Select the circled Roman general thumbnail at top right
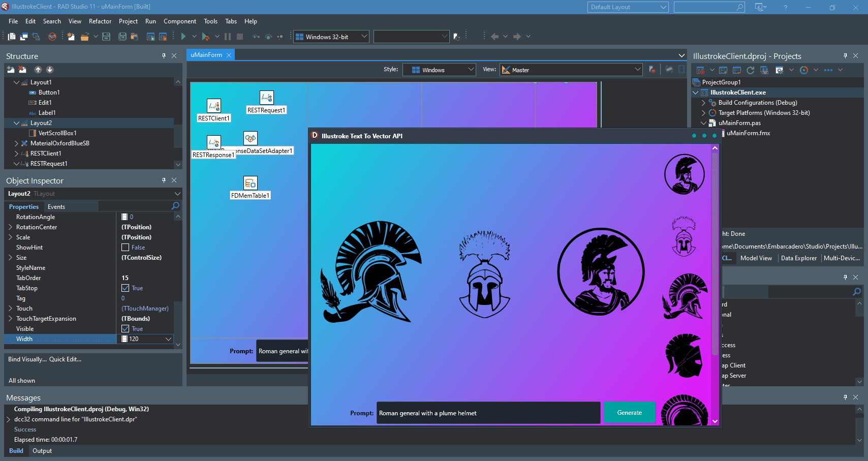This screenshot has width=868, height=461. [x=684, y=174]
